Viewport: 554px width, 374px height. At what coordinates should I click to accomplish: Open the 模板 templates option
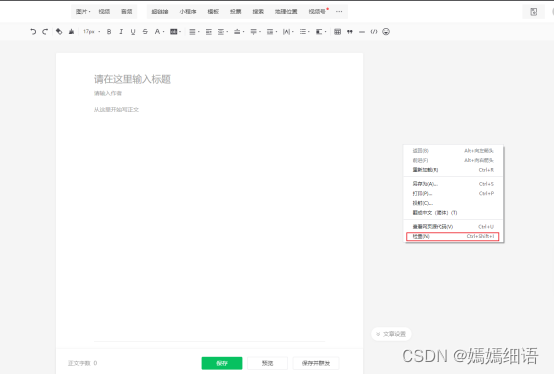213,12
